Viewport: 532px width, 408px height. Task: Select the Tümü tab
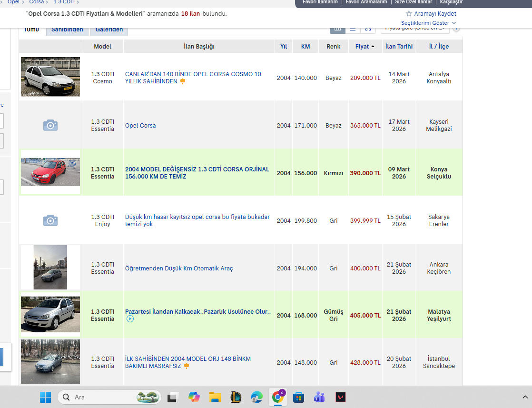31,30
